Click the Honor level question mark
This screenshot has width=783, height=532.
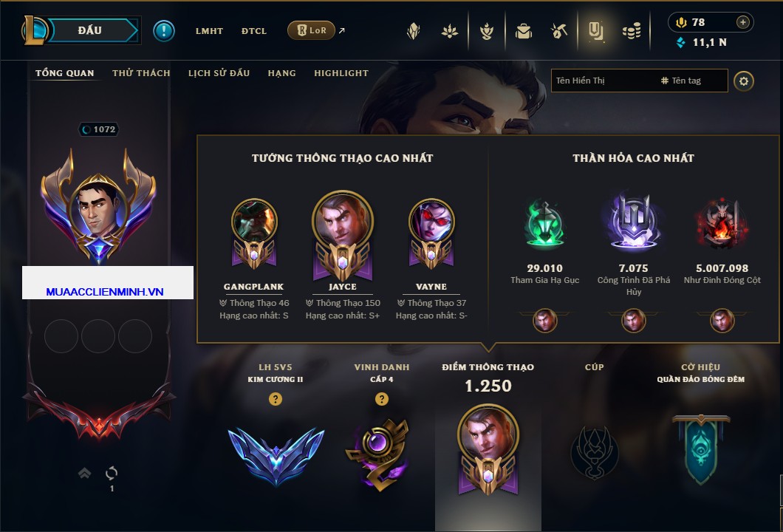point(381,398)
